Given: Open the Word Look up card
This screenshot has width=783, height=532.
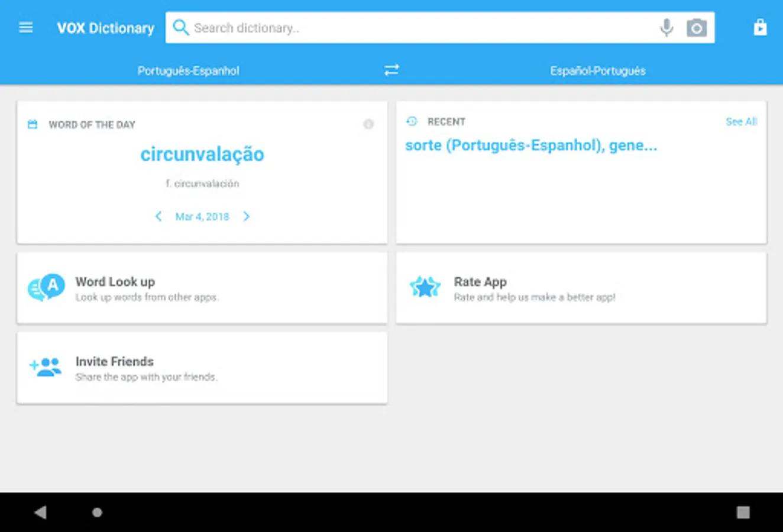Looking at the screenshot, I should (202, 288).
